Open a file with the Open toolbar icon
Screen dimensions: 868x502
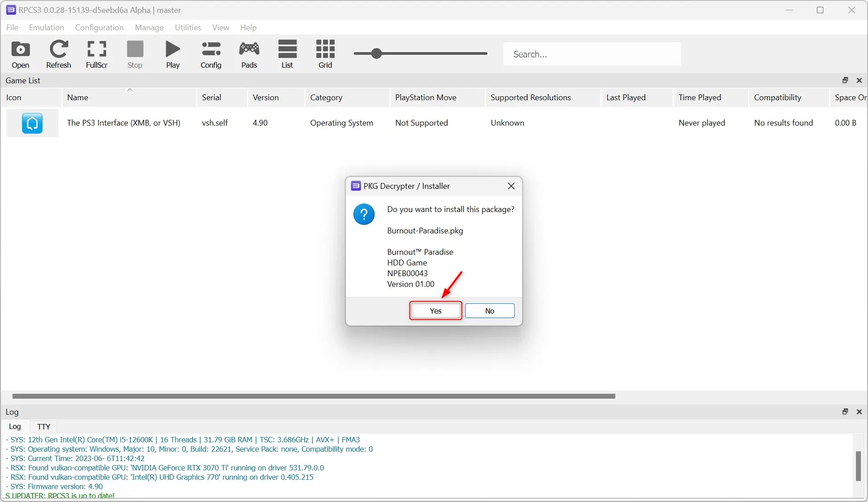[20, 54]
